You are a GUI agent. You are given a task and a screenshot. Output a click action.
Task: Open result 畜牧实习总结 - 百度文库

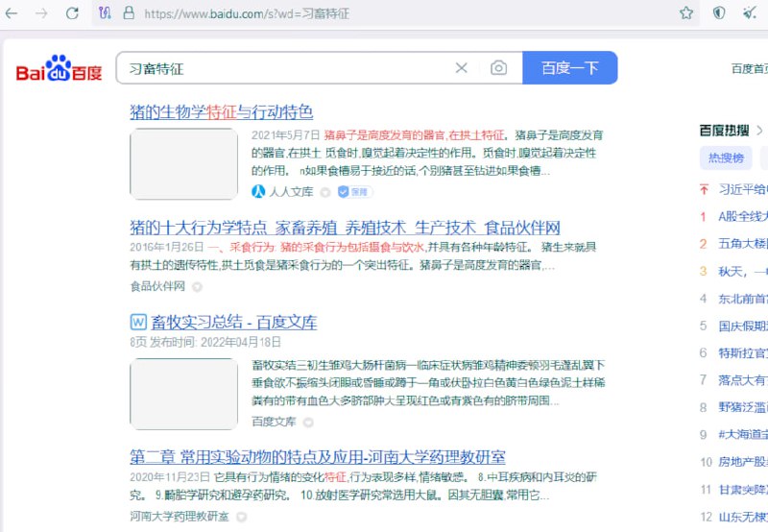(x=233, y=323)
